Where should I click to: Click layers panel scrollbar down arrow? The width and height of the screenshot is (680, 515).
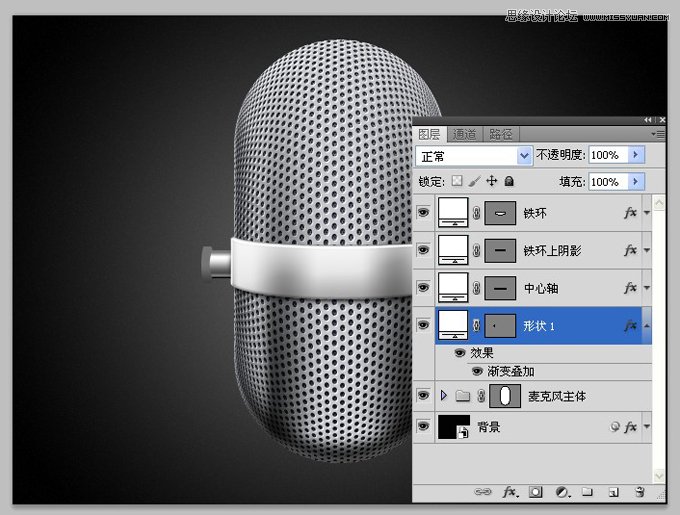point(659,476)
